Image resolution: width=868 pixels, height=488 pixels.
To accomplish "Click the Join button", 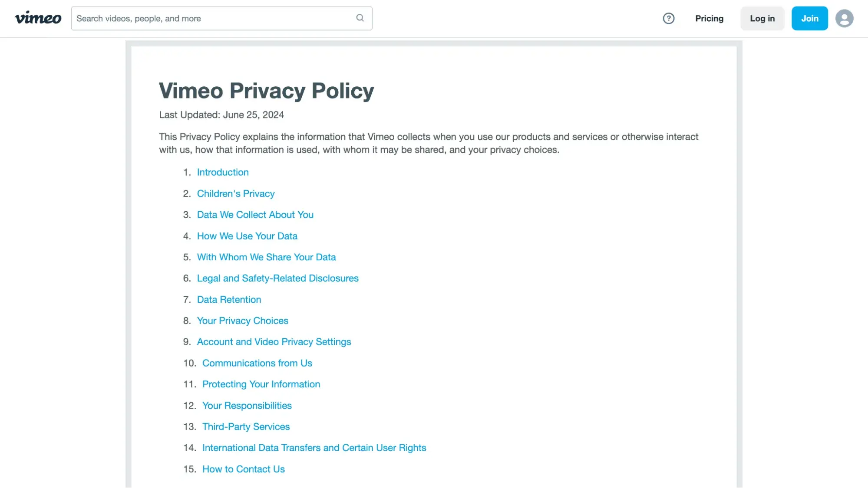I will click(809, 18).
